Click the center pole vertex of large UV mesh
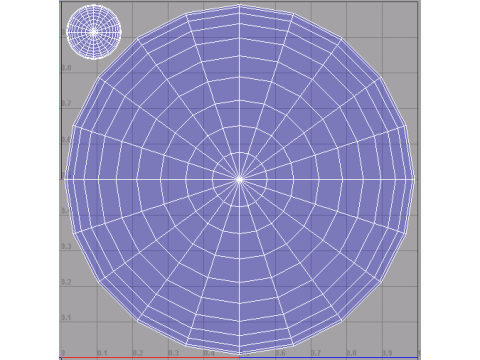This screenshot has height=360, width=480. click(x=239, y=179)
